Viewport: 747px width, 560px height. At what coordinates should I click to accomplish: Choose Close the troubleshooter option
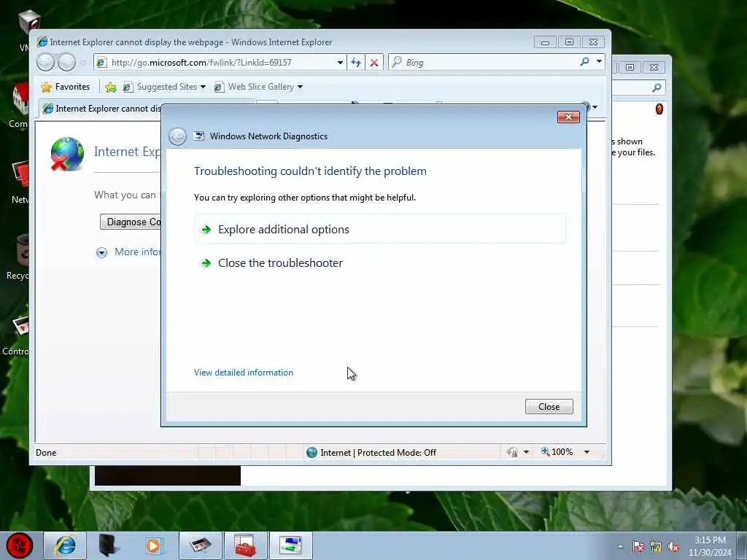280,263
